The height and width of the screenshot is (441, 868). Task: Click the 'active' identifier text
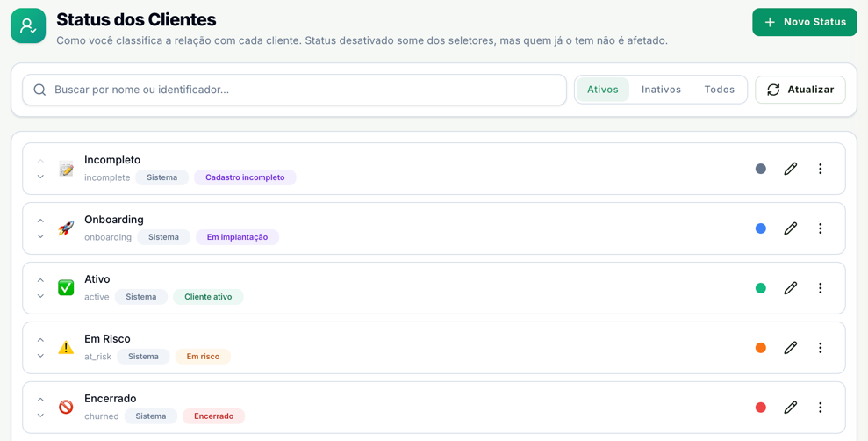click(x=97, y=297)
